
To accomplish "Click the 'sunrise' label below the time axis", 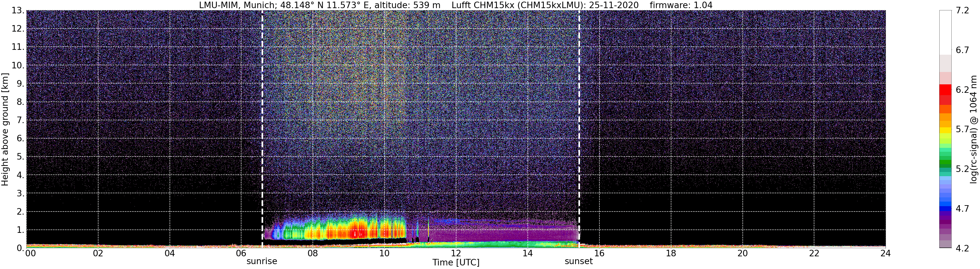I will 262,262.
